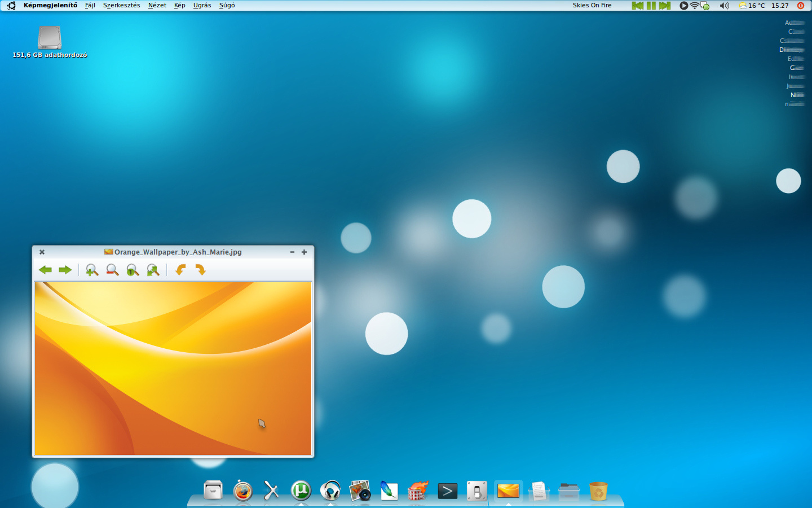Image resolution: width=812 pixels, height=508 pixels.
Task: Close the image viewer window
Action: 42,252
